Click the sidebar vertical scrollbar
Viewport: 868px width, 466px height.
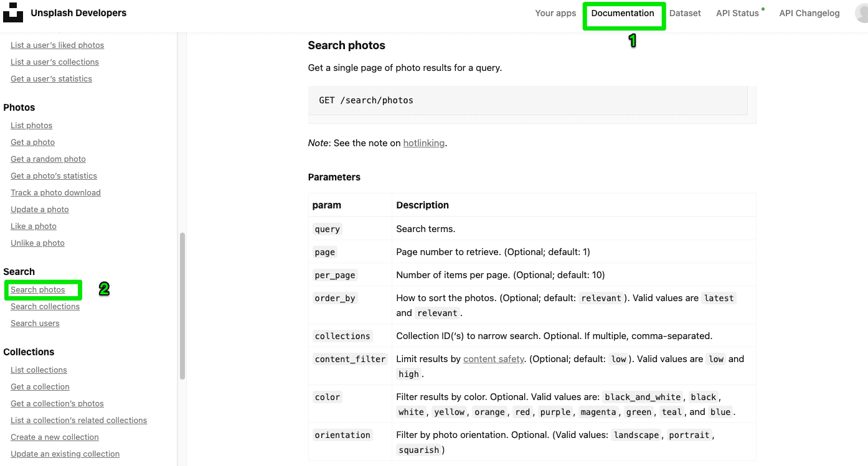[x=182, y=305]
